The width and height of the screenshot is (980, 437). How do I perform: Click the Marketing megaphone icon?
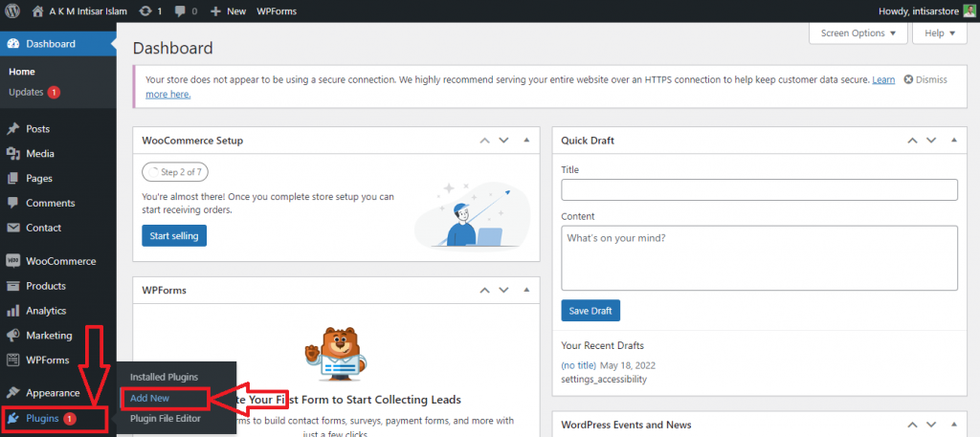point(13,336)
